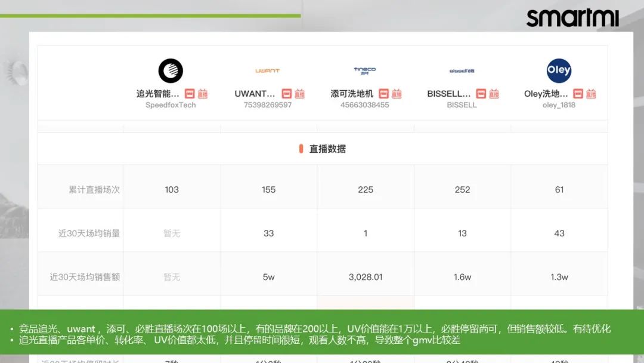Select the cell value 5w
The width and height of the screenshot is (644, 363).
[268, 277]
